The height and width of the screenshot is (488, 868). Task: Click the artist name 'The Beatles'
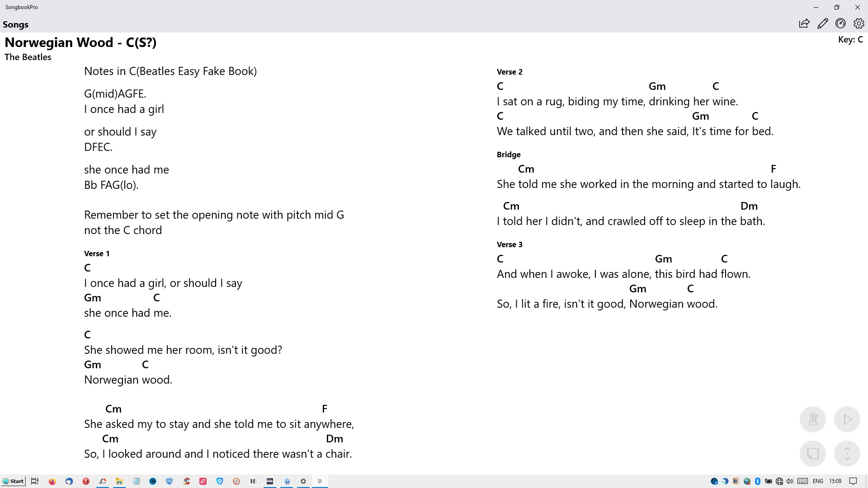pos(28,57)
